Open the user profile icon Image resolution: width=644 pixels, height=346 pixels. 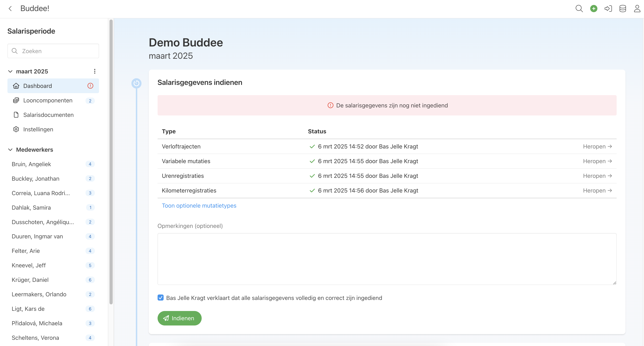click(637, 8)
